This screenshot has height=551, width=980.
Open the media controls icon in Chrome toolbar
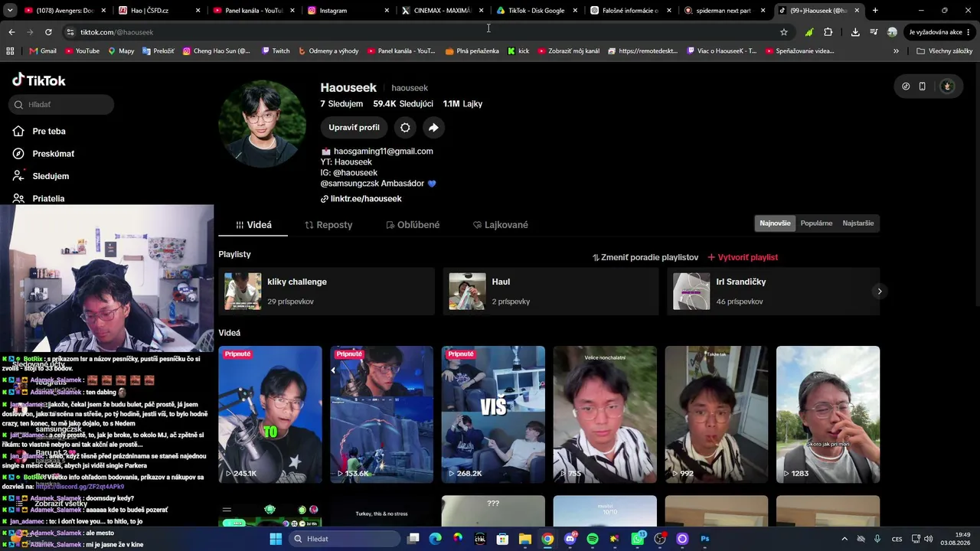[874, 32]
